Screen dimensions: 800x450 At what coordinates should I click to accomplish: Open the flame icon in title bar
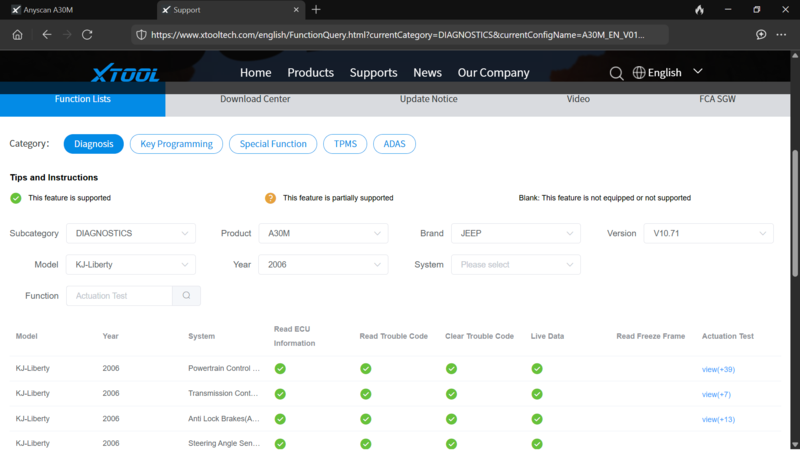pos(699,10)
